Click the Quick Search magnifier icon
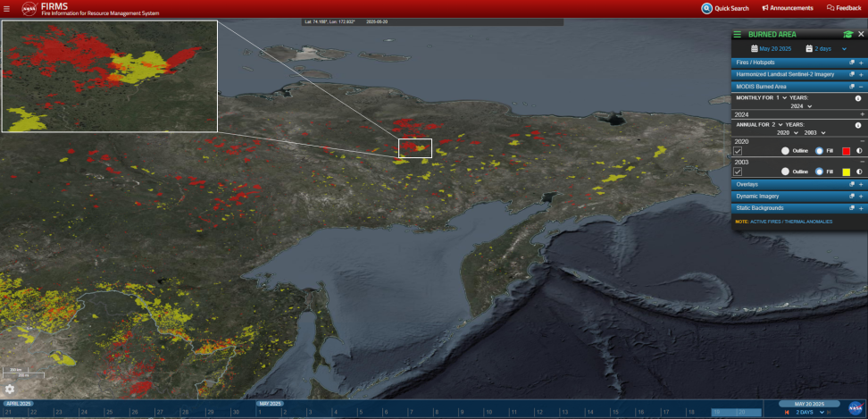This screenshot has height=419, width=868. [706, 8]
